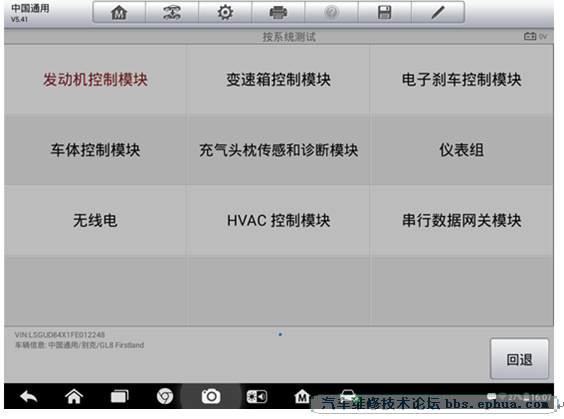The image size is (564, 419).
Task: Select 串行数据网关模块
Action: tap(461, 220)
